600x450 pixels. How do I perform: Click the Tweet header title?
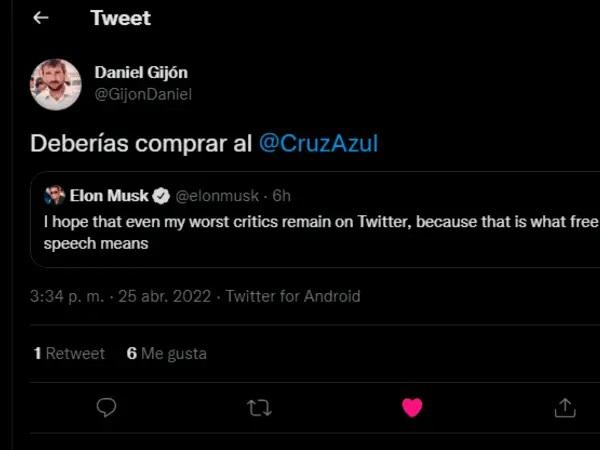[121, 18]
